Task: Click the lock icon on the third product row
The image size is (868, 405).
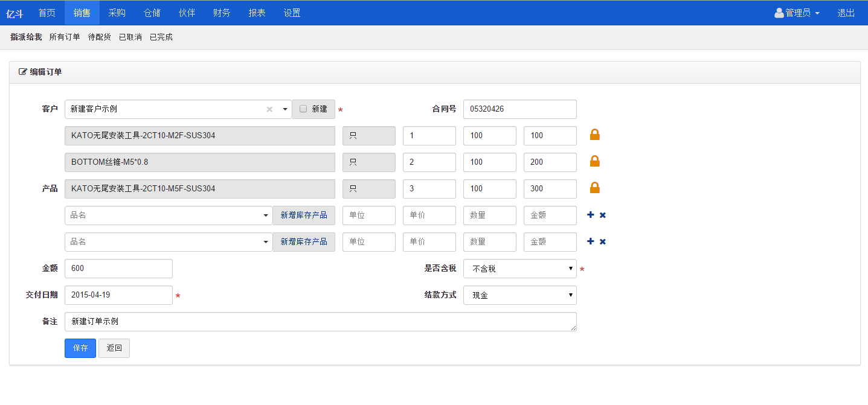Action: (594, 188)
